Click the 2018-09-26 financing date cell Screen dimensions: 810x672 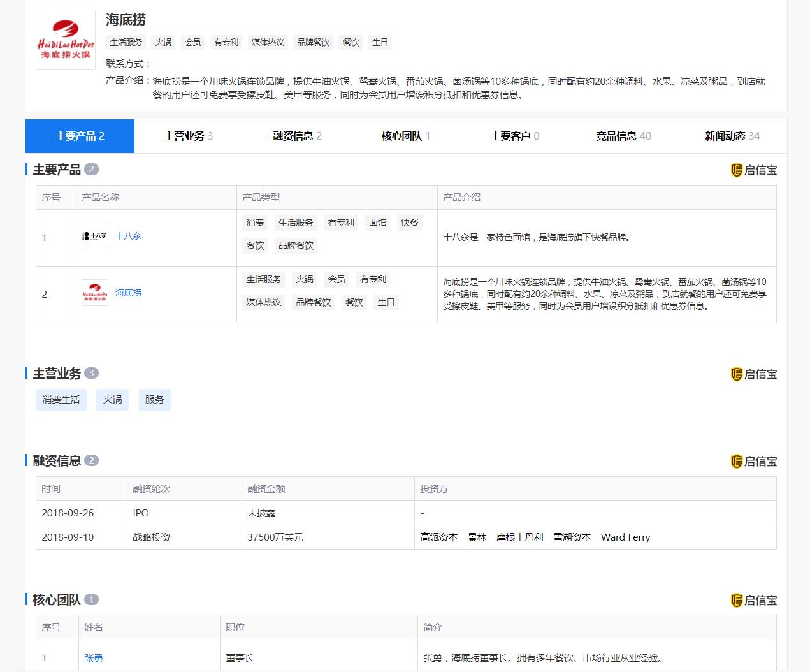pyautogui.click(x=82, y=513)
